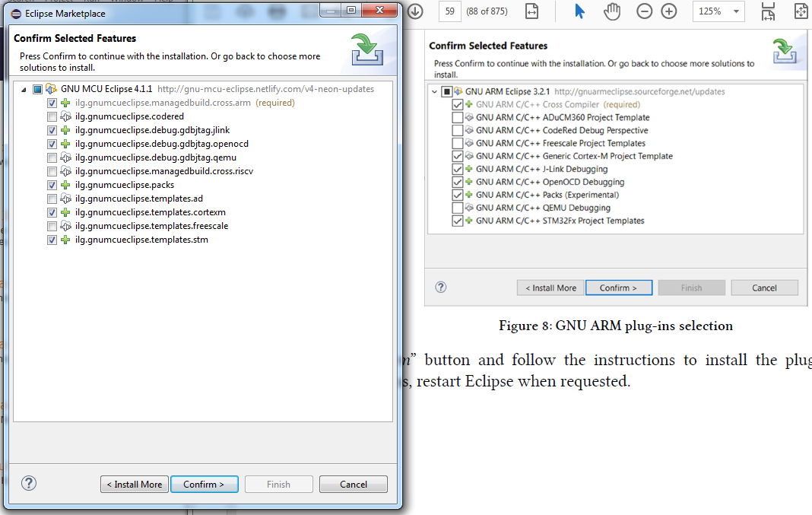812x515 pixels.
Task: Select the GNU MCU Eclipse 4.1.1 label
Action: click(106, 89)
